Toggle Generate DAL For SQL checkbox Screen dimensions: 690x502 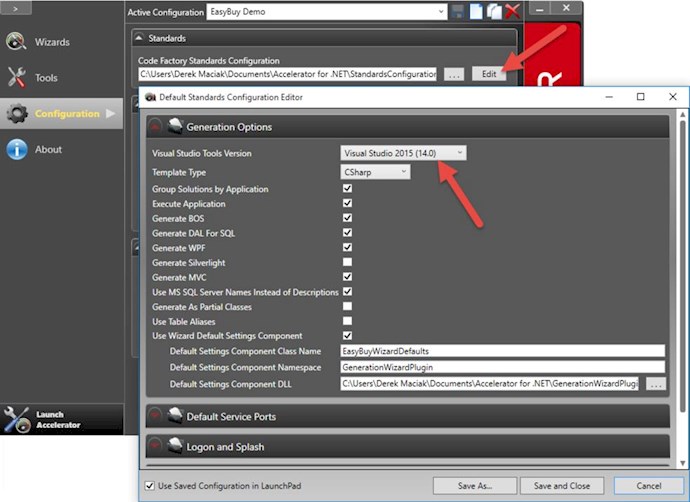pos(347,232)
